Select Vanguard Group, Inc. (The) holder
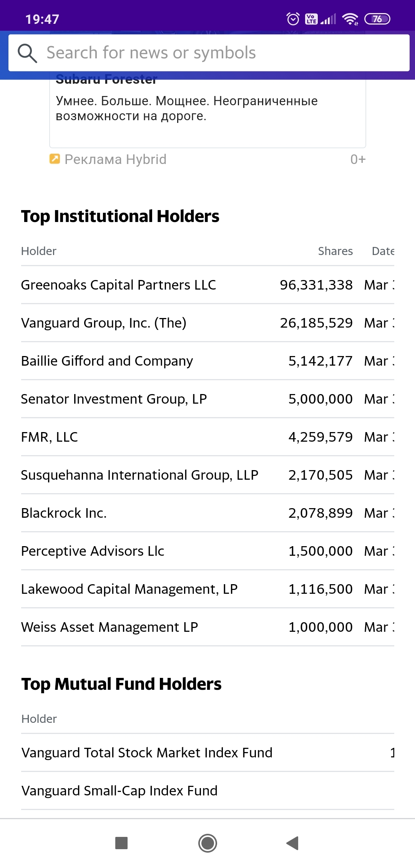The image size is (415, 868). 104,323
